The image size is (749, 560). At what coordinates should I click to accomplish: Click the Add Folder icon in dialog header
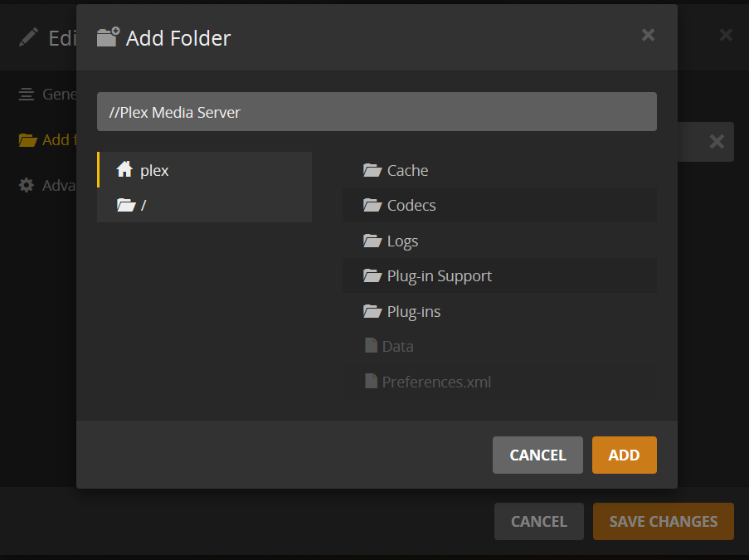[x=109, y=37]
